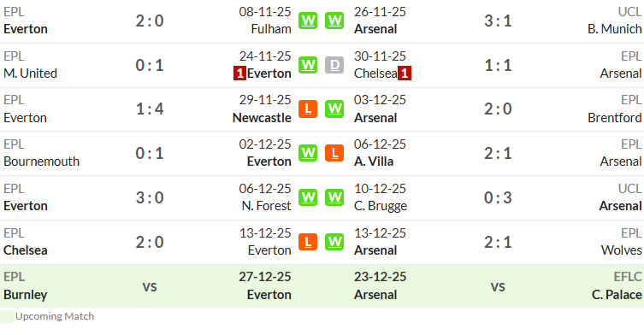Viewport: 644px width, 335px height.
Task: Click the gray D draw badge for Chelsea match
Action: click(x=334, y=65)
